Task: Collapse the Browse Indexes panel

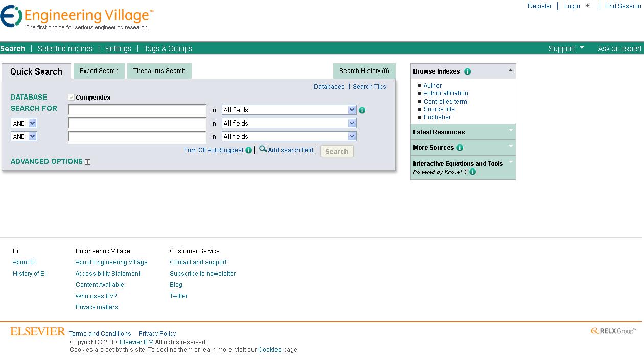Action: [510, 70]
